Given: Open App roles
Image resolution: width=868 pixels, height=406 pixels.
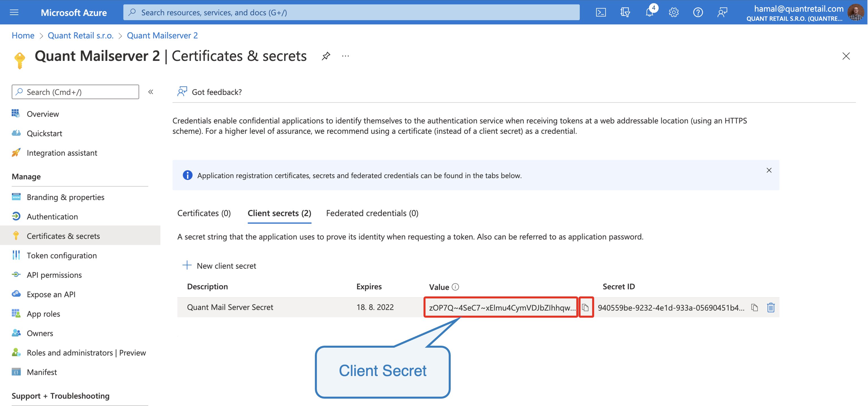Looking at the screenshot, I should pyautogui.click(x=43, y=314).
